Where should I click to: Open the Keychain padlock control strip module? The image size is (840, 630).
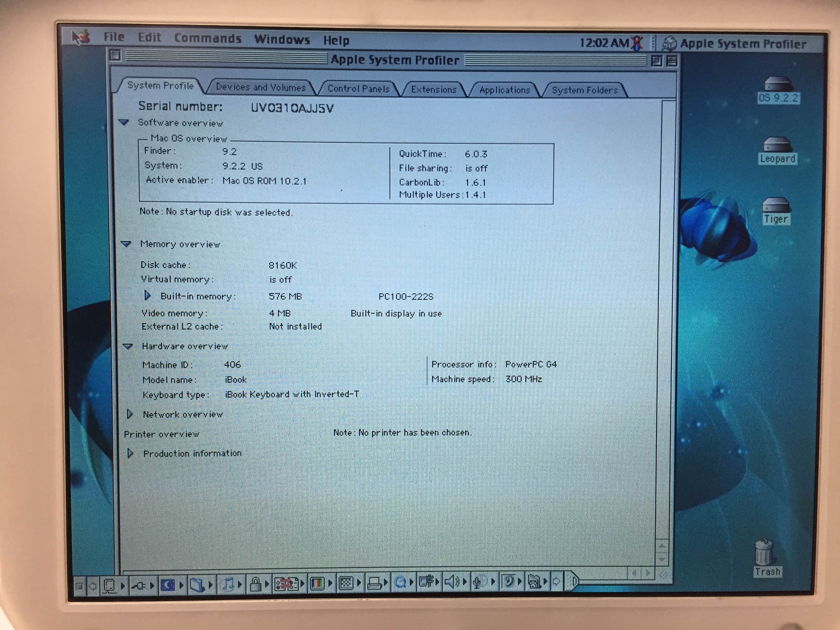coord(259,584)
